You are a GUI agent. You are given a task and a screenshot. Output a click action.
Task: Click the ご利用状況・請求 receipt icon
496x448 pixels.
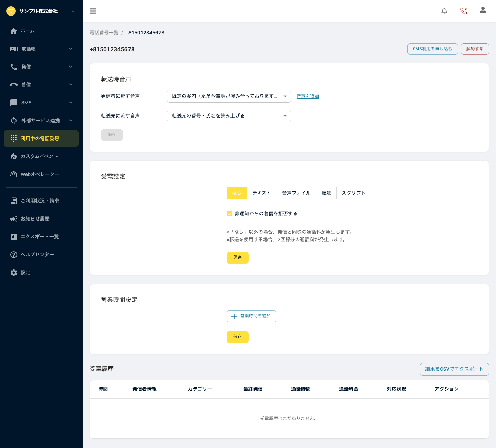[14, 201]
